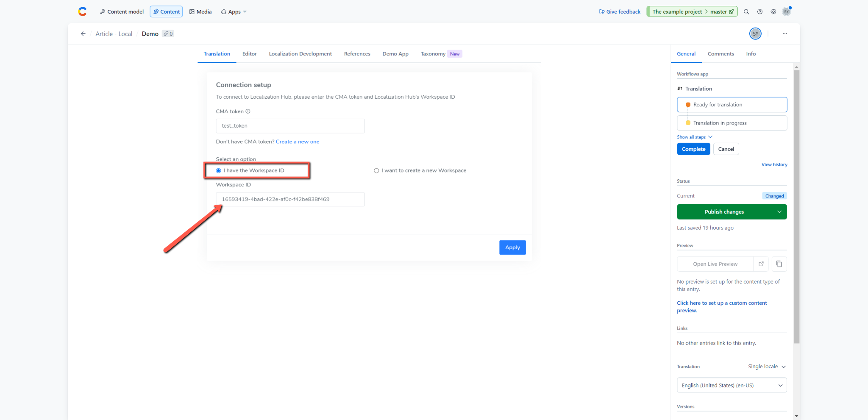The height and width of the screenshot is (420, 868).
Task: Open the SY account avatar in top bar
Action: 787,11
